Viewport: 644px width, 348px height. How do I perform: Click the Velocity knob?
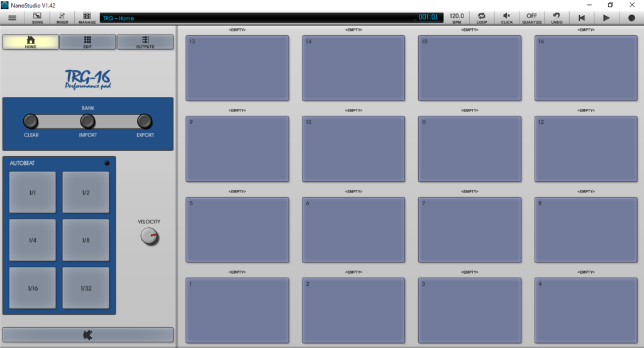click(x=150, y=236)
